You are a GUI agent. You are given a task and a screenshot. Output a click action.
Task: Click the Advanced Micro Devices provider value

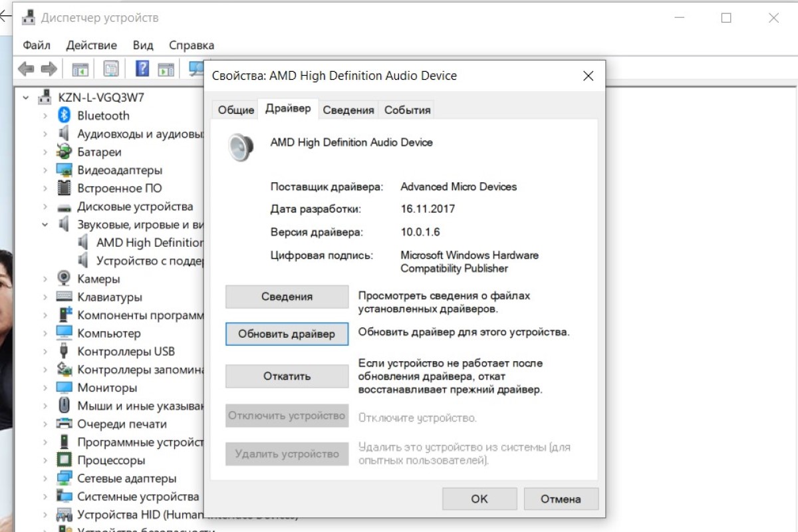pyautogui.click(x=458, y=187)
